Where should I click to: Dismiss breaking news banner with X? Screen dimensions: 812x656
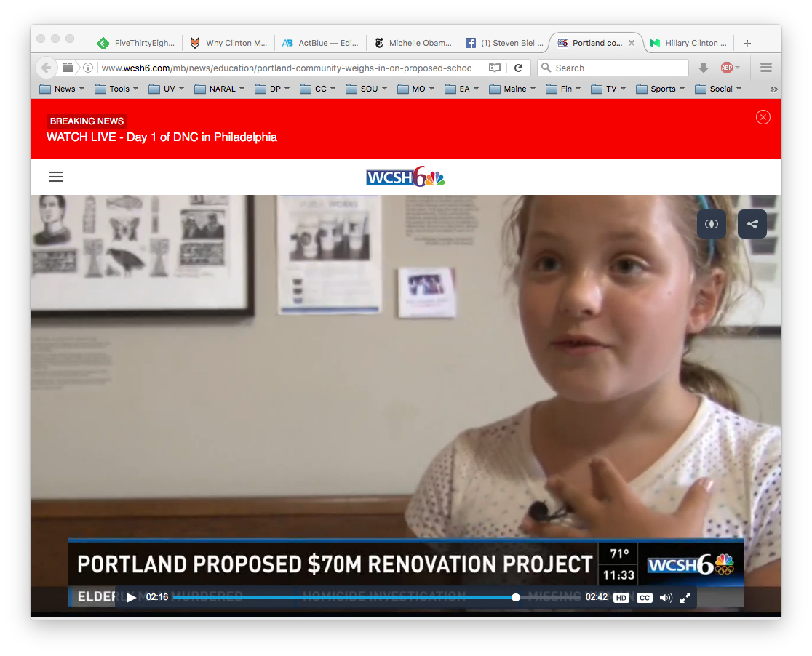pyautogui.click(x=763, y=118)
